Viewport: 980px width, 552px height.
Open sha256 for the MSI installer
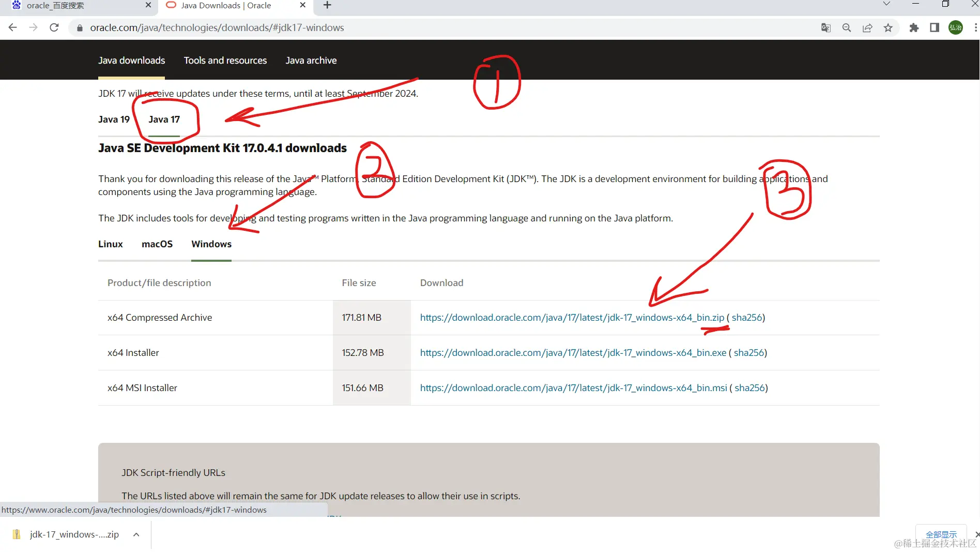(x=750, y=388)
